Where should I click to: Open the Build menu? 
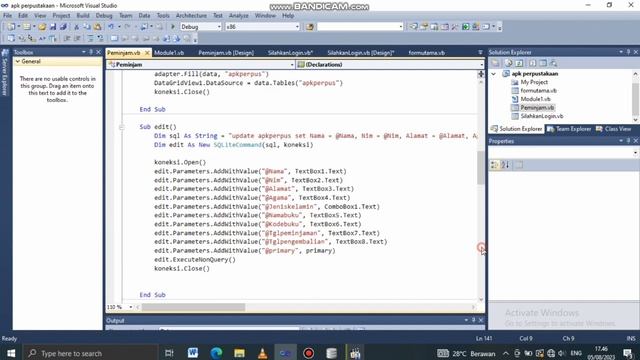pyautogui.click(x=83, y=16)
